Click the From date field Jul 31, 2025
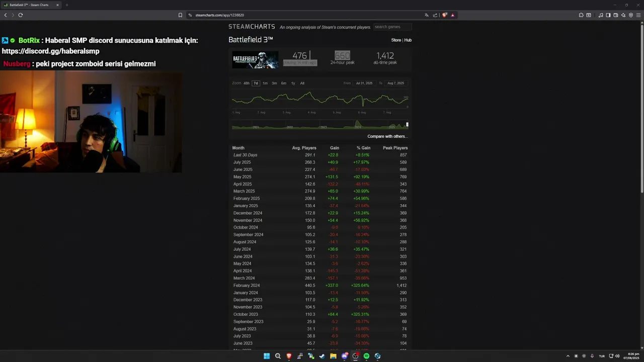Image resolution: width=644 pixels, height=362 pixels. click(x=364, y=83)
